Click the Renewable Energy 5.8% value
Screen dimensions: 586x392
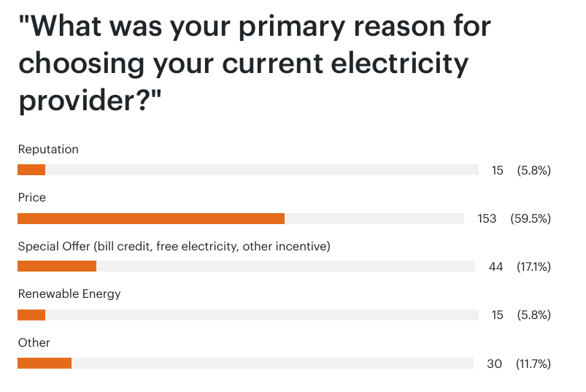(533, 315)
